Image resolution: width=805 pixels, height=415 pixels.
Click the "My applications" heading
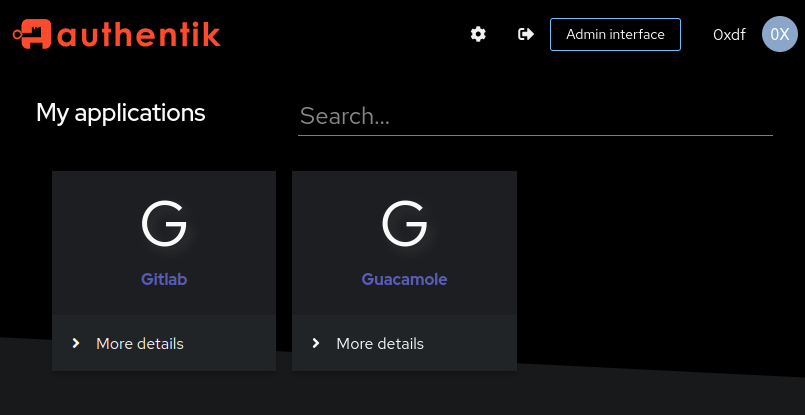(x=121, y=113)
